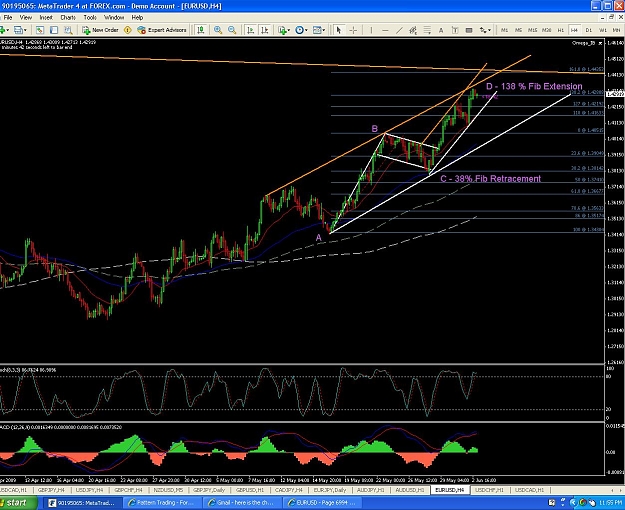
Task: Switch to the GBPJPY,H4 chart tab
Action: [51, 490]
